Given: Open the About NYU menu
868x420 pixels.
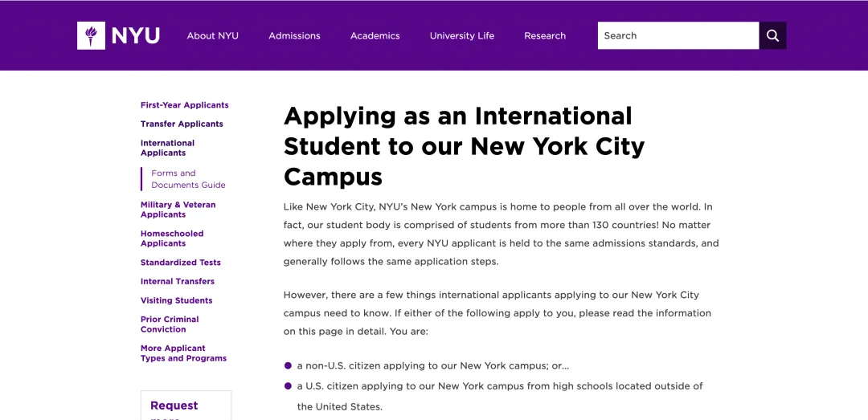Looking at the screenshot, I should coord(212,35).
